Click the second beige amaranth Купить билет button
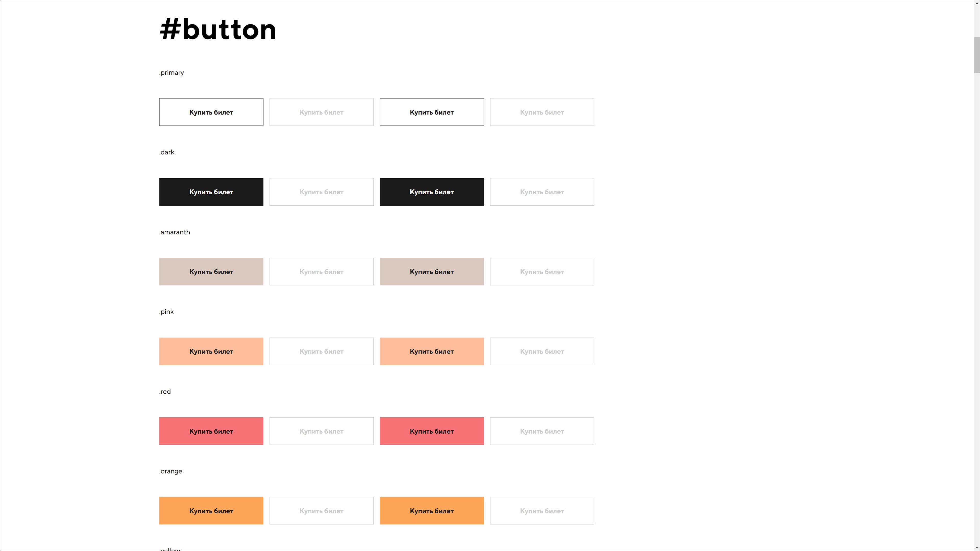 point(431,271)
